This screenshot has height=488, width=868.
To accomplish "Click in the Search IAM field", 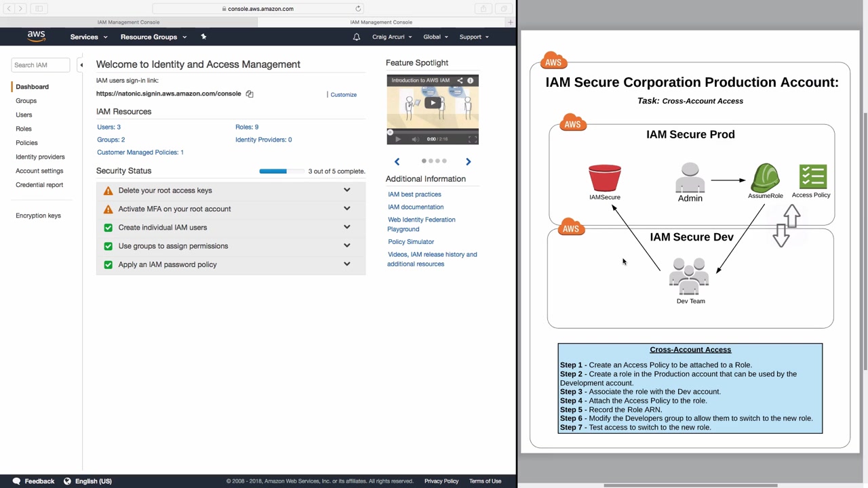I will point(41,65).
